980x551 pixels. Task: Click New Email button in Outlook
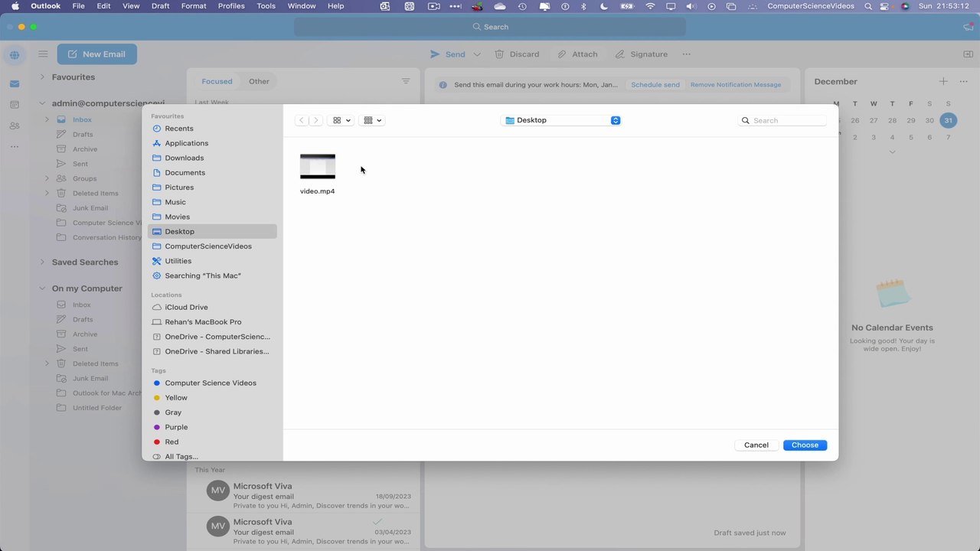tap(96, 54)
